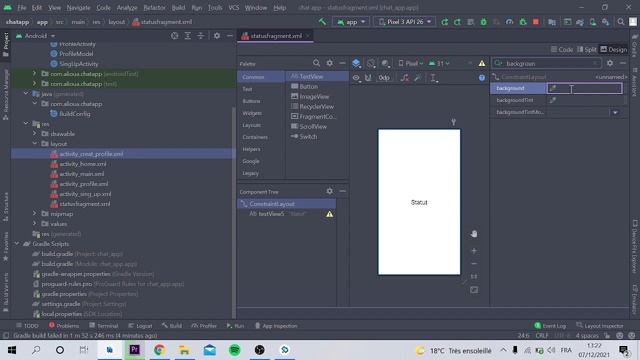Click the Palette search icon
Image resolution: width=640 pixels, height=360 pixels.
[316, 63]
